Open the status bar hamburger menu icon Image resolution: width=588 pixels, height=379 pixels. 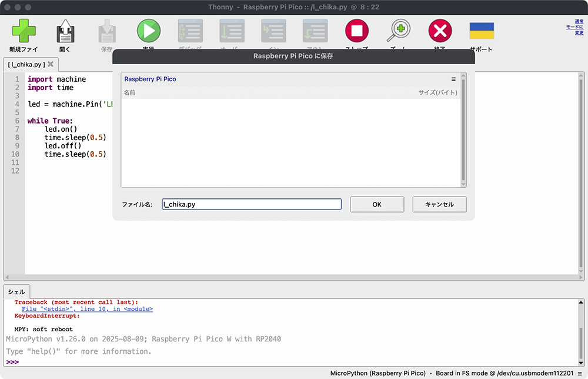(580, 373)
